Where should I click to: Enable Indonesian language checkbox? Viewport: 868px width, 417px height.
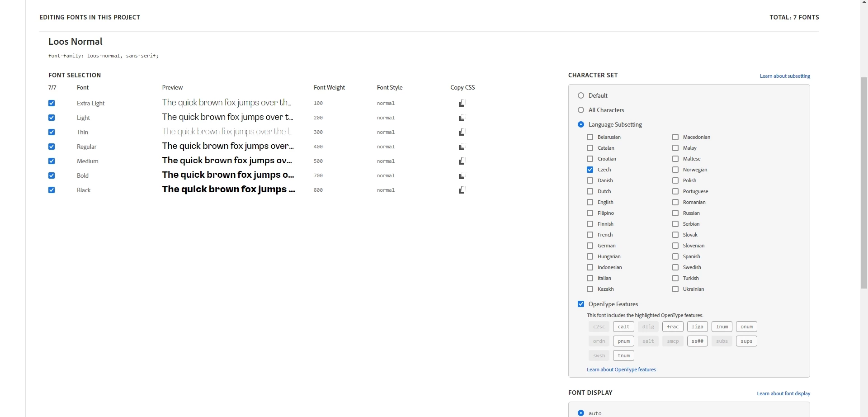[590, 267]
